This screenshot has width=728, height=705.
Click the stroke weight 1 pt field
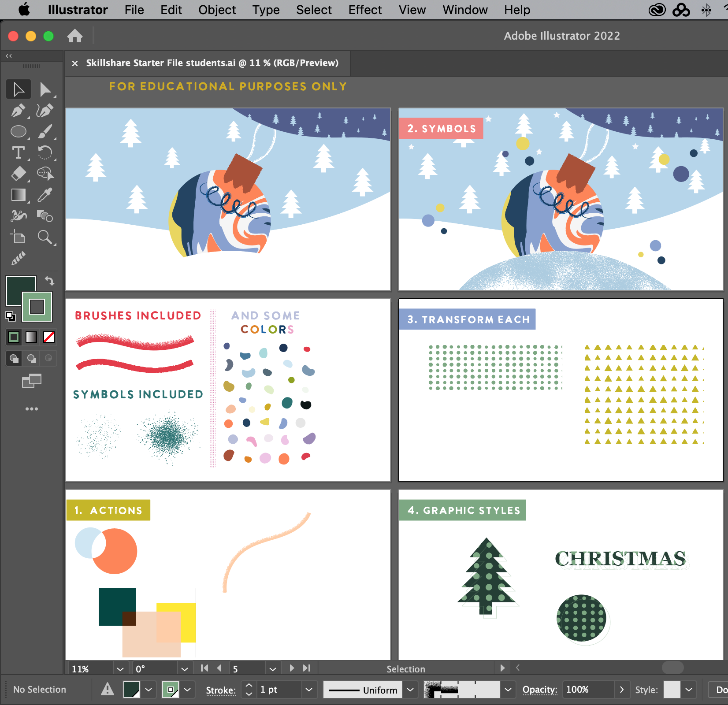click(x=279, y=690)
